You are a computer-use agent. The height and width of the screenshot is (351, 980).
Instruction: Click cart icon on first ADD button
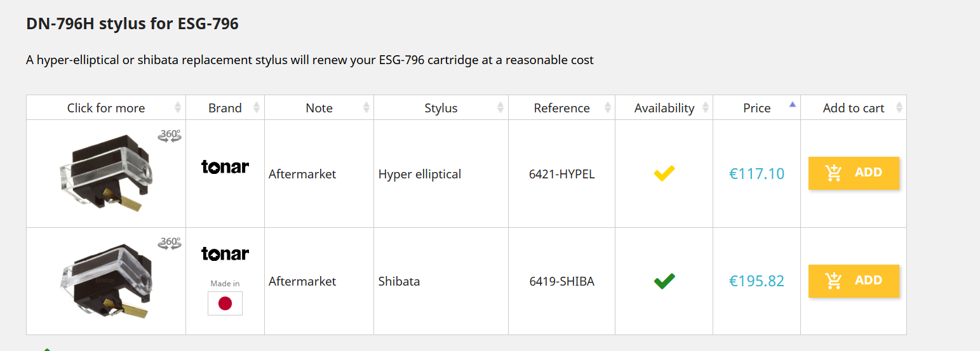(x=833, y=173)
